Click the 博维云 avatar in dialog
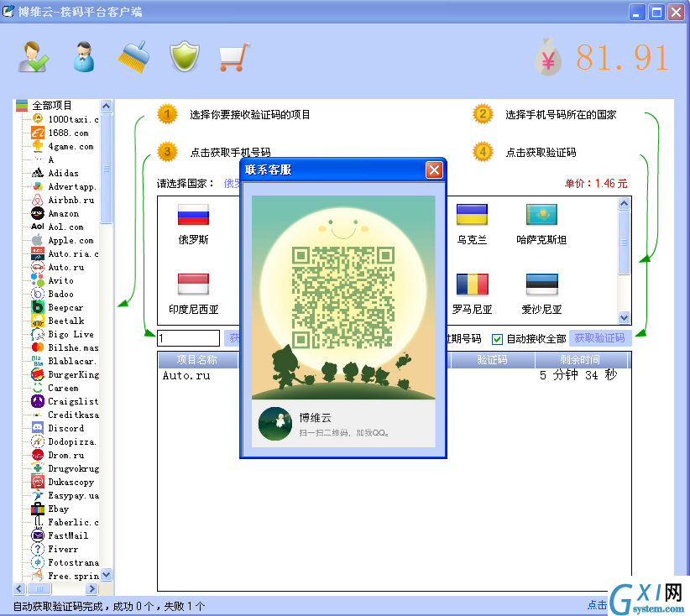Screen dimensions: 690x616 [x=275, y=424]
